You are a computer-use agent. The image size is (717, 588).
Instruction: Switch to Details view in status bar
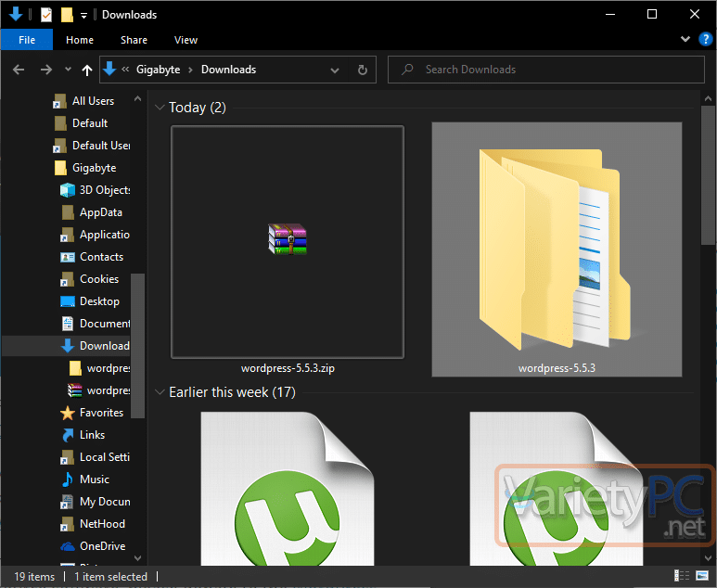682,576
